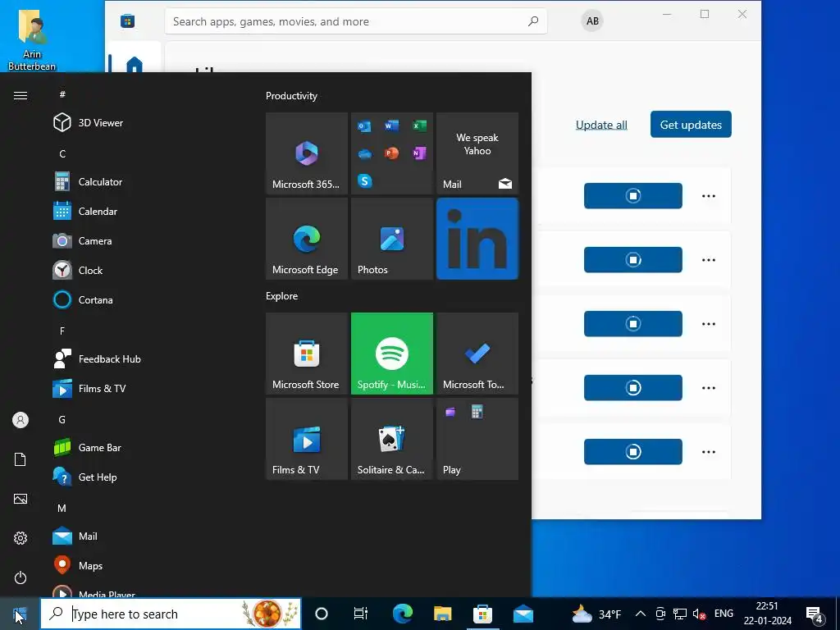The image size is (840, 630).
Task: Stop the third app download in Store
Action: click(x=632, y=323)
